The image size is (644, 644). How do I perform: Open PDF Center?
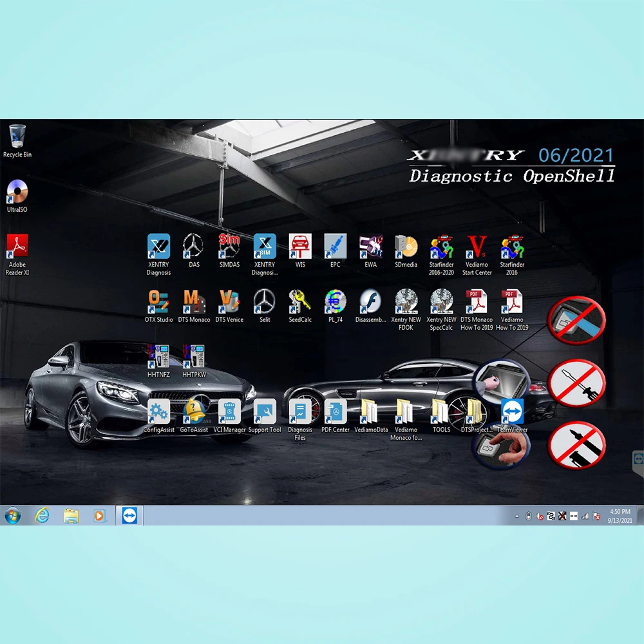336,415
